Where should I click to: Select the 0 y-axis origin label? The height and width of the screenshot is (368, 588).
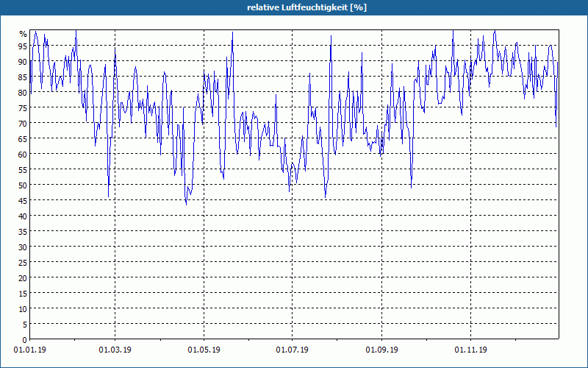(x=25, y=340)
